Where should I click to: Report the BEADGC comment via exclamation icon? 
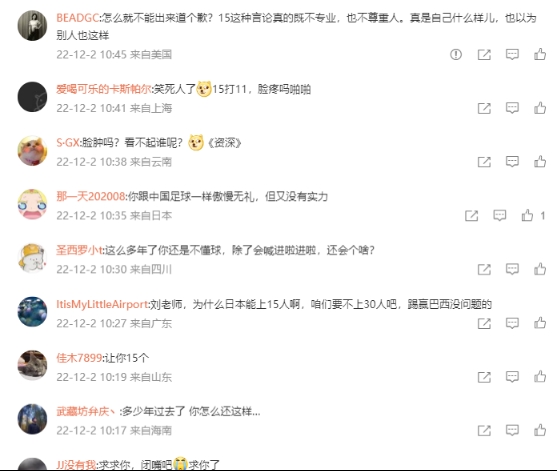click(456, 54)
